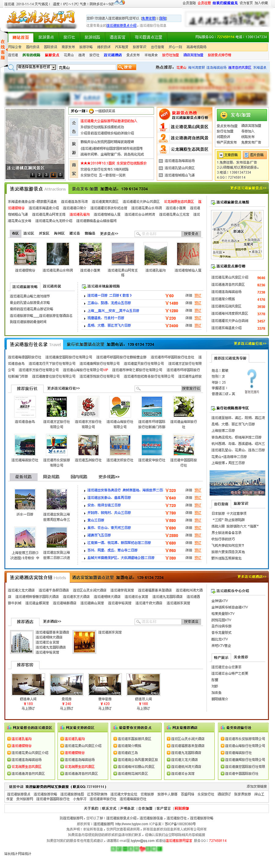Click 预订 for 连云港一日游 二日游 route

click(198, 296)
